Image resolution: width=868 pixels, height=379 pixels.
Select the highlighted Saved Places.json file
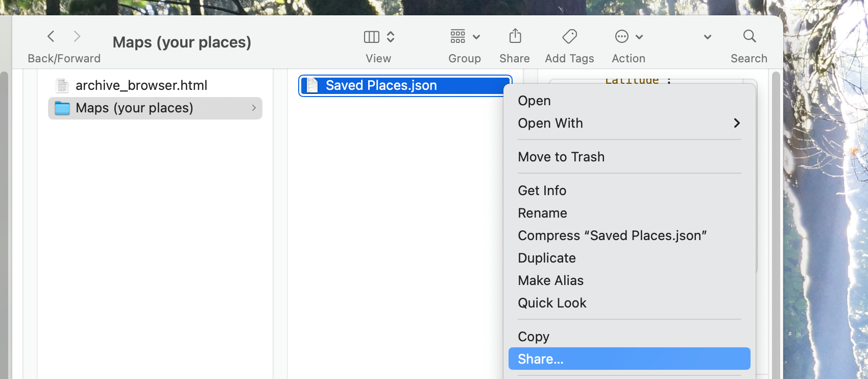coord(380,85)
